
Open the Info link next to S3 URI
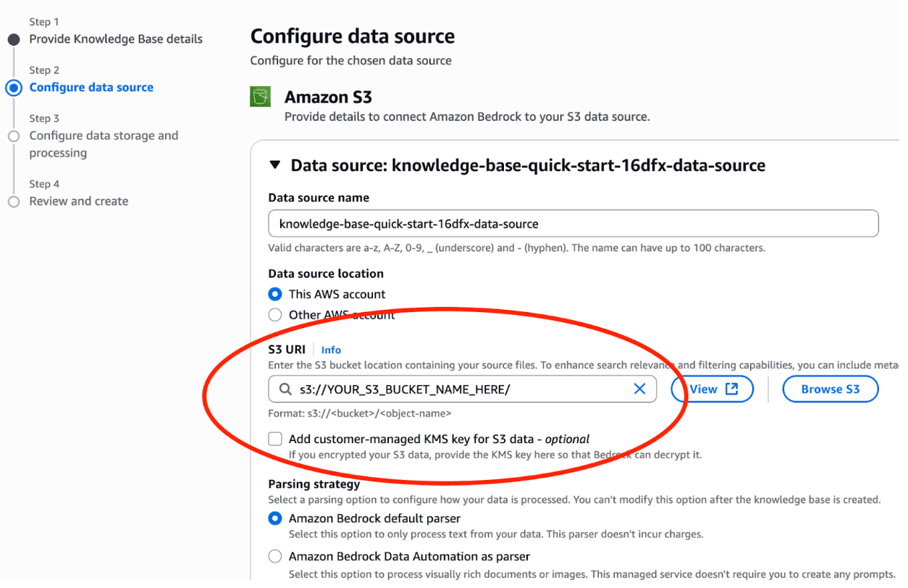(x=331, y=350)
